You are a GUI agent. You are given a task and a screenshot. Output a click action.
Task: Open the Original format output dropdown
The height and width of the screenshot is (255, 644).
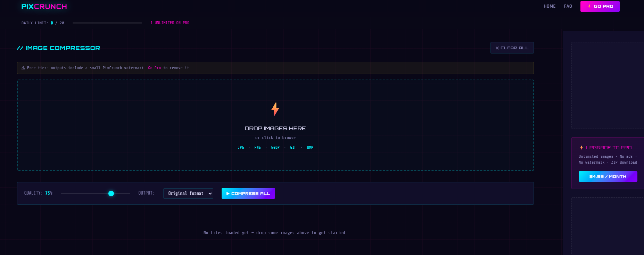click(x=188, y=194)
